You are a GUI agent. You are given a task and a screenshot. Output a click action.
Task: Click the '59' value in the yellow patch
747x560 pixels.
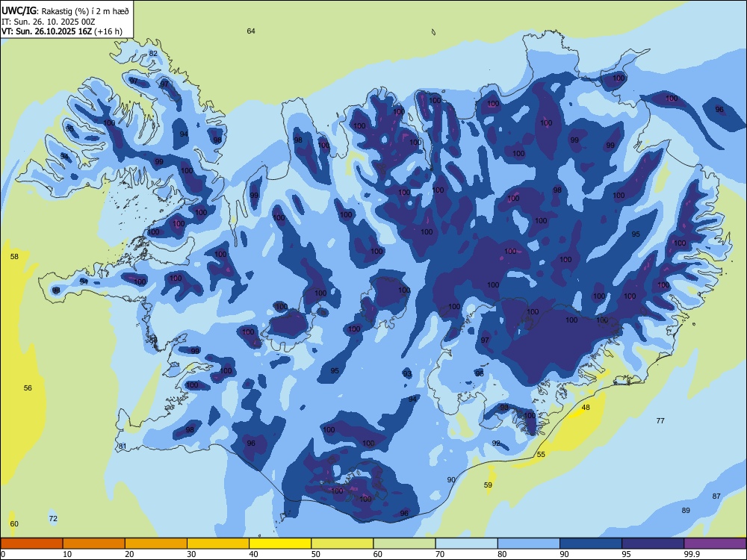[488, 485]
